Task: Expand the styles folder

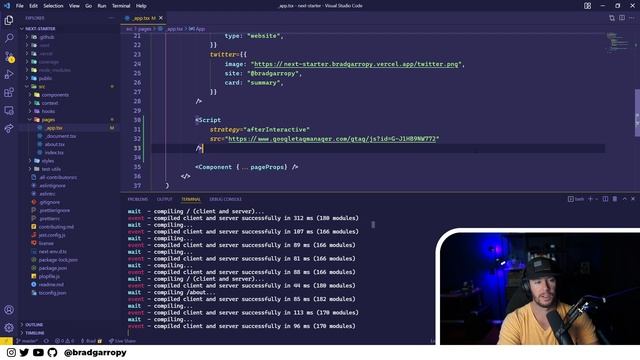Action: [x=48, y=161]
